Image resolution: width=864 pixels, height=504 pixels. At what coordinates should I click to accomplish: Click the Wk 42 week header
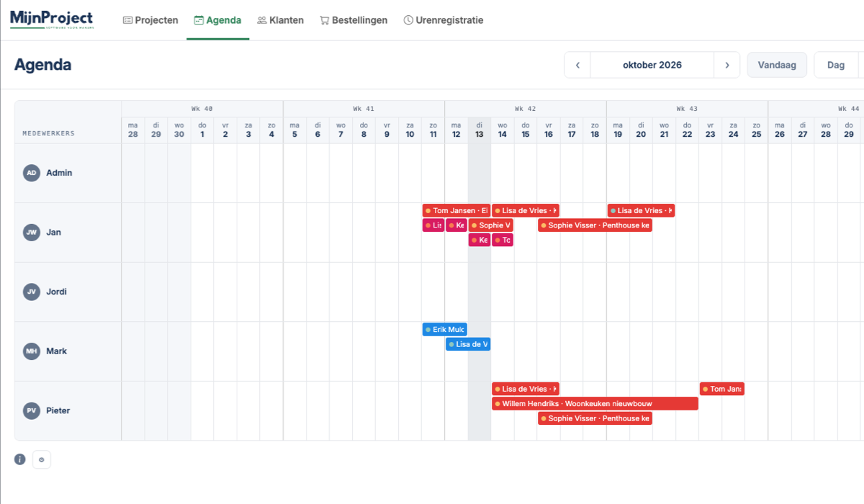526,109
